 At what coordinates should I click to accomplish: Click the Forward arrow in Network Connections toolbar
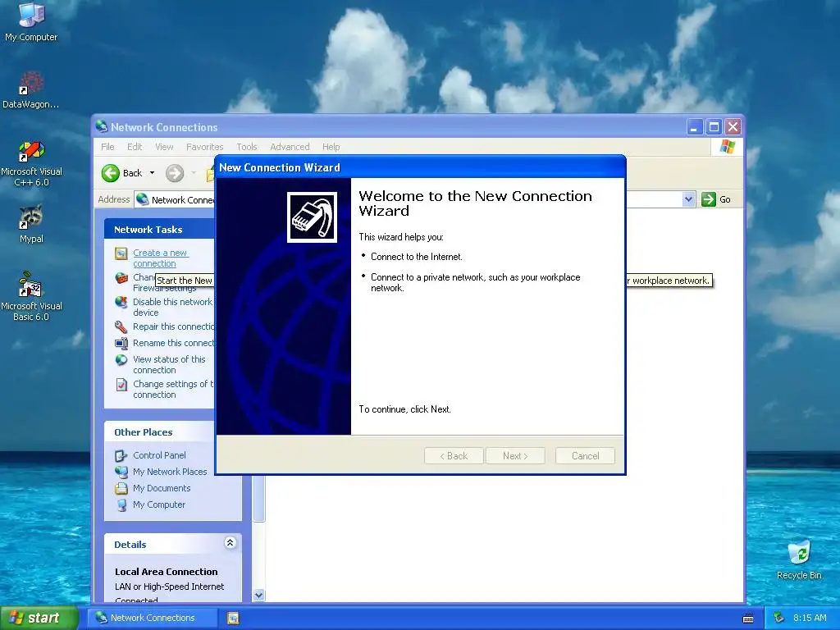pos(175,173)
